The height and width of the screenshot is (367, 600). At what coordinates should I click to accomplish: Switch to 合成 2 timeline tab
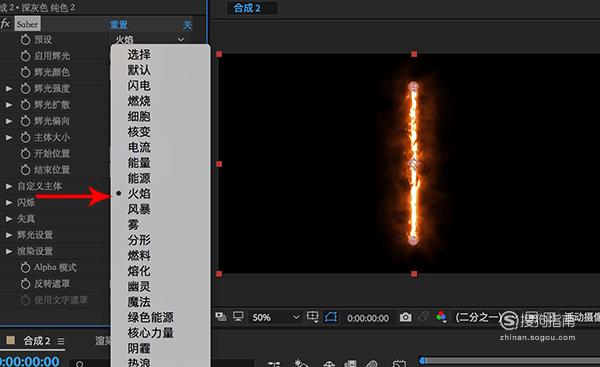coord(37,341)
